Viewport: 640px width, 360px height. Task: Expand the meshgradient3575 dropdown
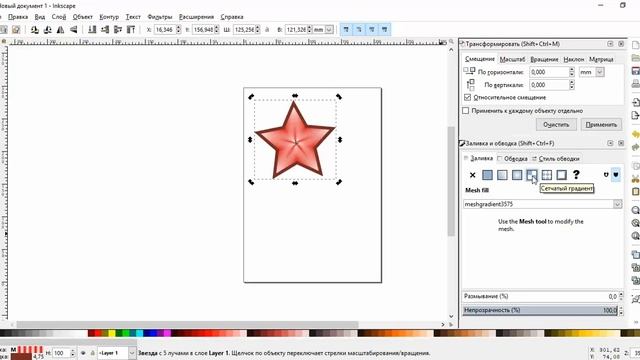click(618, 204)
